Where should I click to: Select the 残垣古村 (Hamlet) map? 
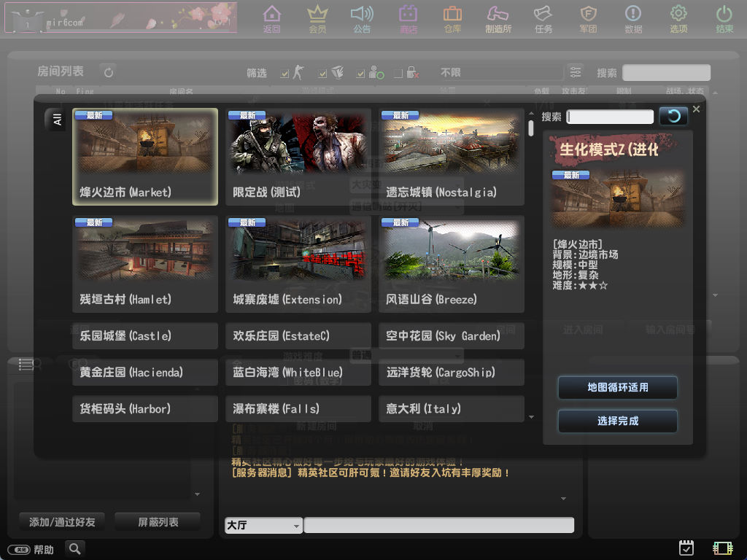(145, 264)
